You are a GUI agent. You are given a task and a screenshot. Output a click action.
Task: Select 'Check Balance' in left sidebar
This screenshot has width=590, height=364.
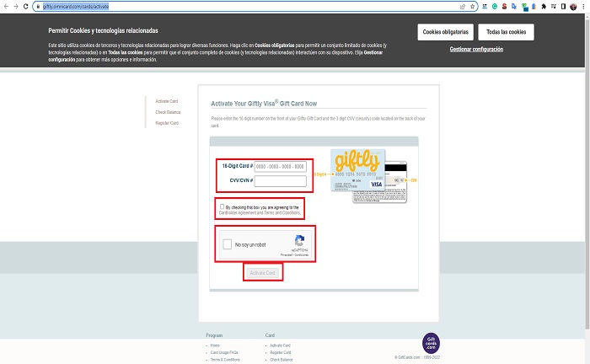[168, 112]
